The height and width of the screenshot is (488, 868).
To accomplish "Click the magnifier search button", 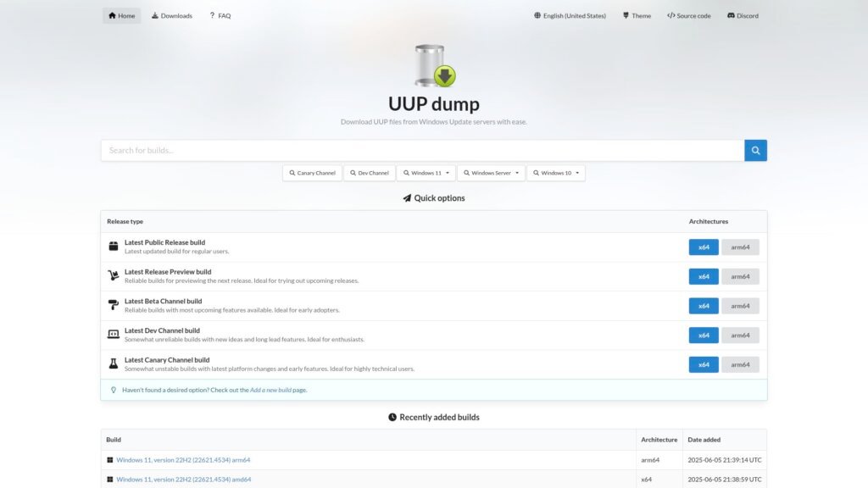I will pos(755,151).
